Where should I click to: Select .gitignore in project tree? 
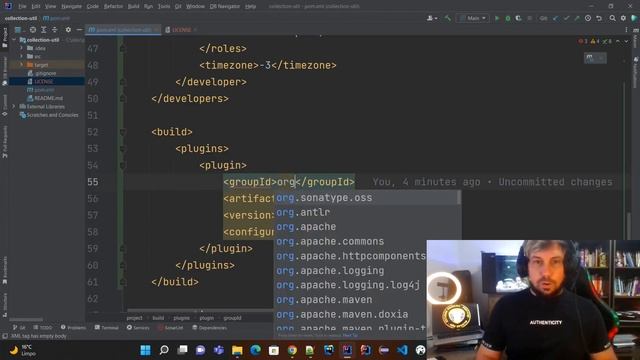click(x=42, y=73)
